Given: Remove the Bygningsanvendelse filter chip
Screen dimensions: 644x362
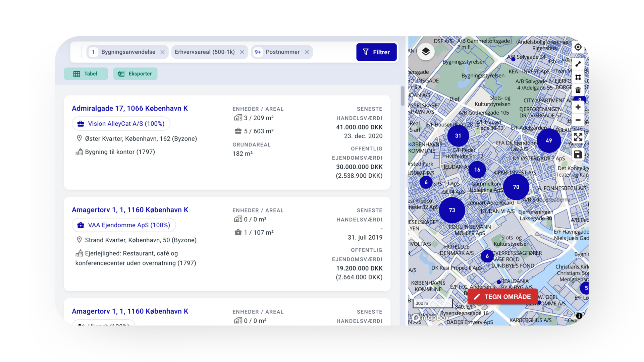Looking at the screenshot, I should (x=162, y=52).
